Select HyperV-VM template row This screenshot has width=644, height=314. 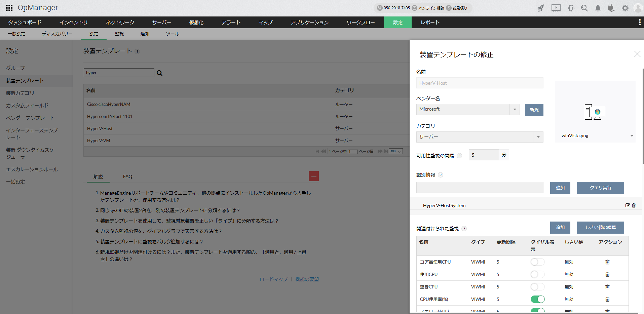[x=99, y=141]
